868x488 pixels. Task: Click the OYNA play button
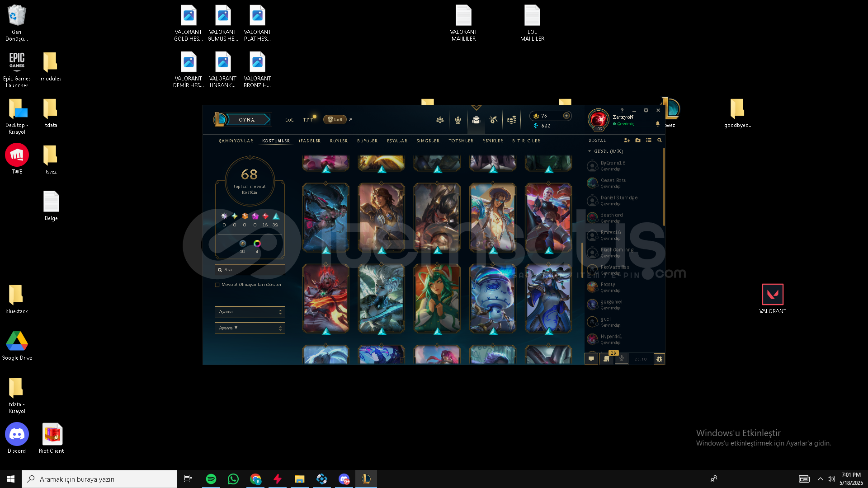click(x=246, y=120)
